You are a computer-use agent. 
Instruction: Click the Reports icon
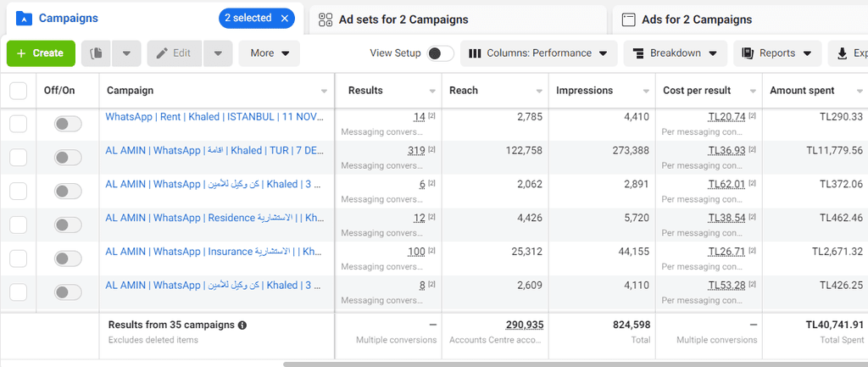click(x=748, y=53)
